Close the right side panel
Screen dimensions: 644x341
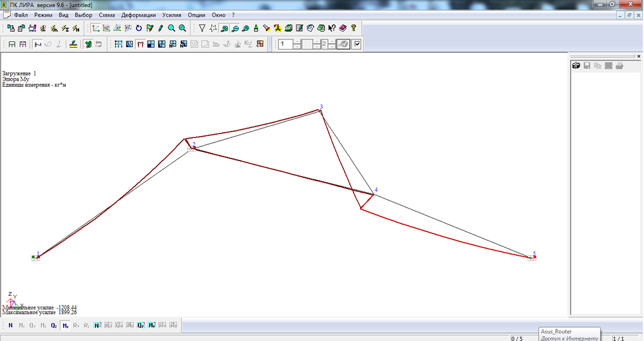639,56
